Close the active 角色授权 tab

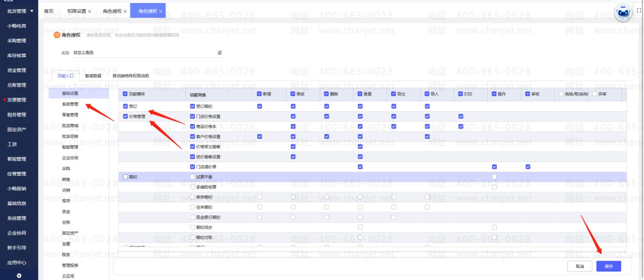point(161,11)
